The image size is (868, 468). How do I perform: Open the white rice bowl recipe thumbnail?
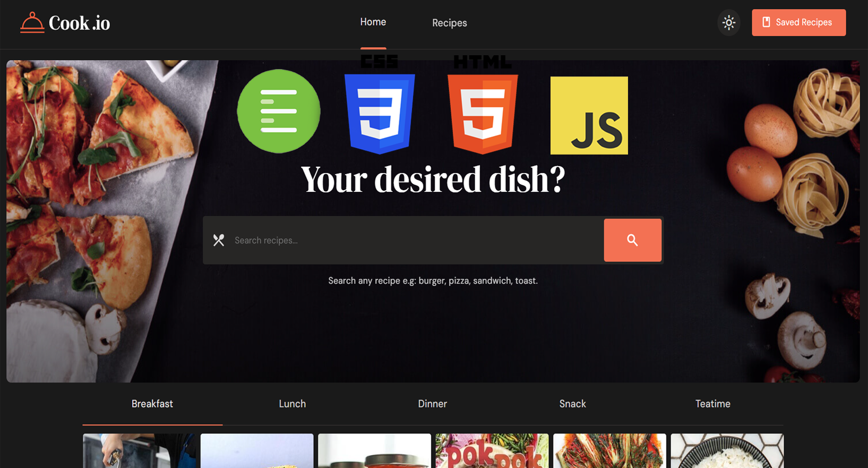727,450
